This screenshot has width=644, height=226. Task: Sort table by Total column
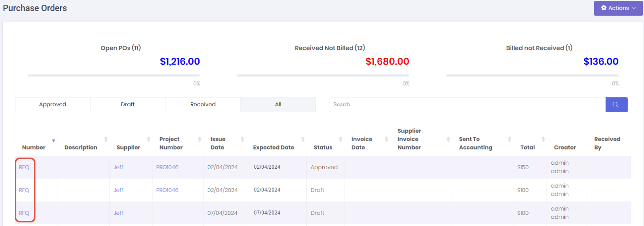528,147
